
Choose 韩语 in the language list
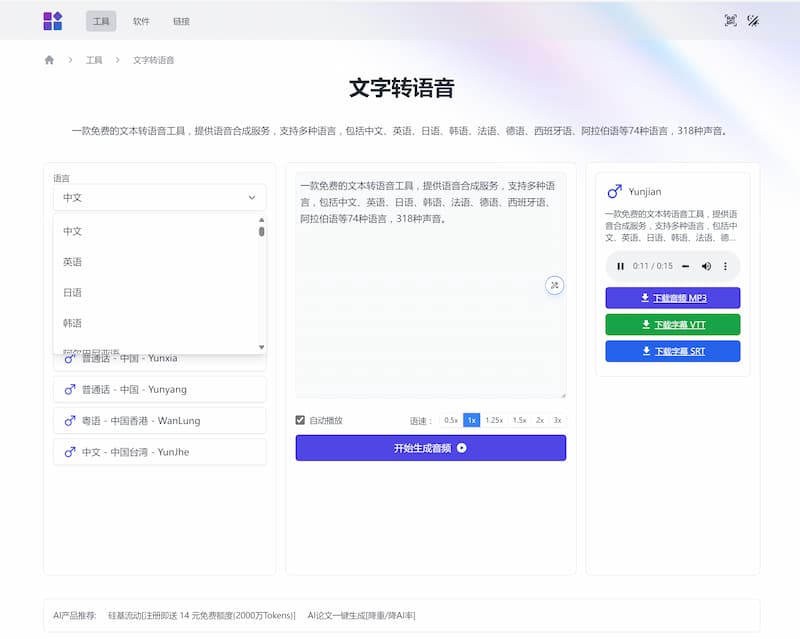pos(73,324)
